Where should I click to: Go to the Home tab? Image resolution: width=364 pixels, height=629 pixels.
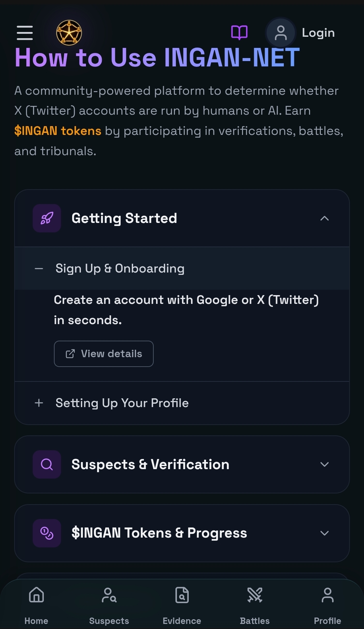[36, 604]
